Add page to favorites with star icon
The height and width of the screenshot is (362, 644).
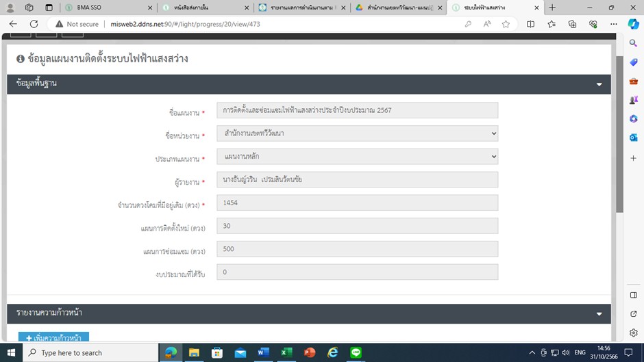click(x=506, y=24)
